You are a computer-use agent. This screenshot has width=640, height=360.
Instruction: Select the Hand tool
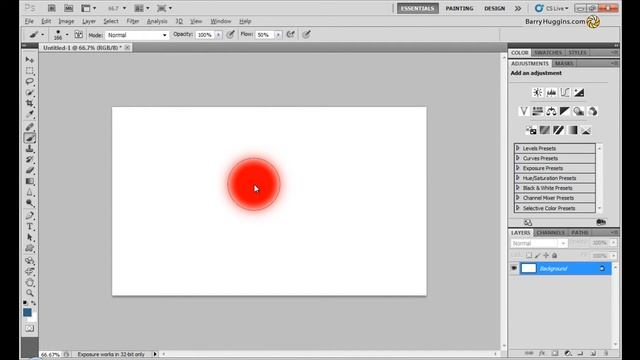29,282
